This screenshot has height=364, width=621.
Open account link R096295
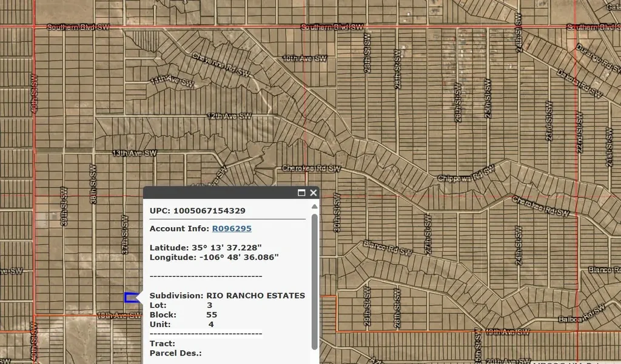click(231, 228)
